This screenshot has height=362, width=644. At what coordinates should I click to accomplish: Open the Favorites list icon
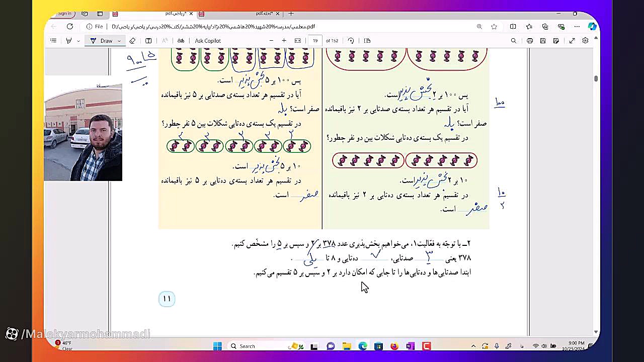529,27
